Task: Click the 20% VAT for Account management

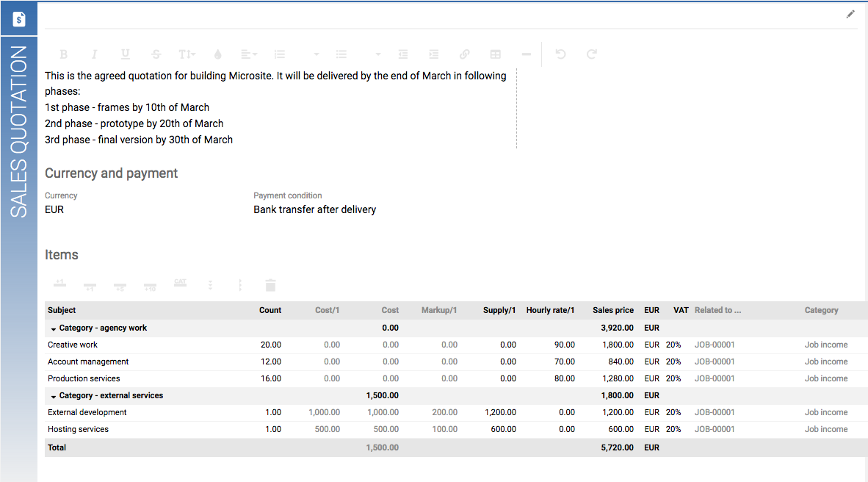Action: (673, 361)
